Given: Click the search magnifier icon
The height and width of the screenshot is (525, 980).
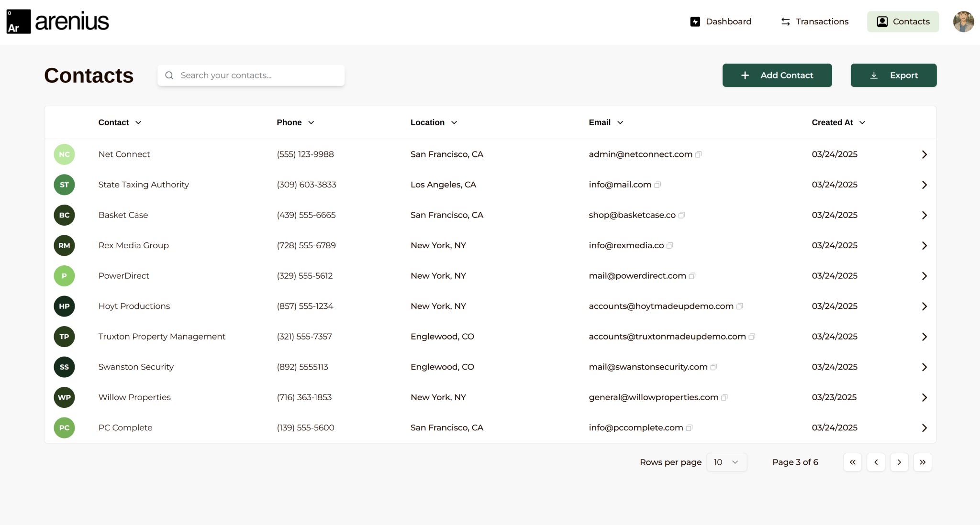Looking at the screenshot, I should (x=169, y=75).
